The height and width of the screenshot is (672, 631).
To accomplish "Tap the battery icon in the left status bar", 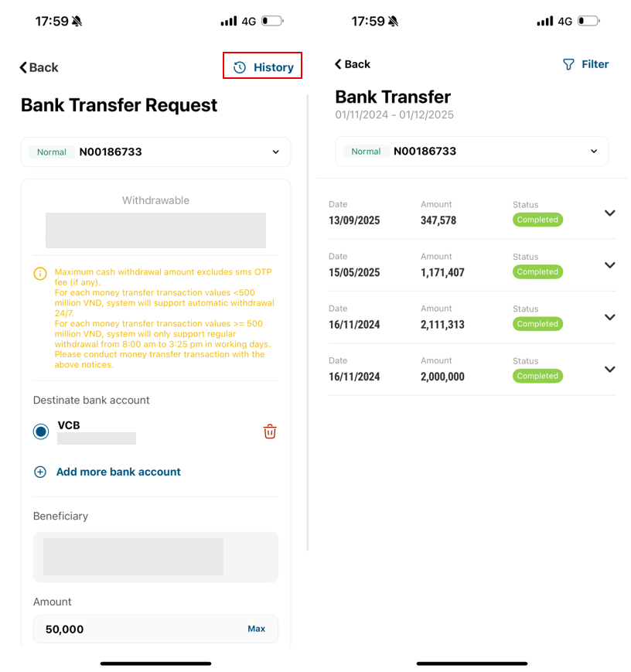I will [x=272, y=21].
